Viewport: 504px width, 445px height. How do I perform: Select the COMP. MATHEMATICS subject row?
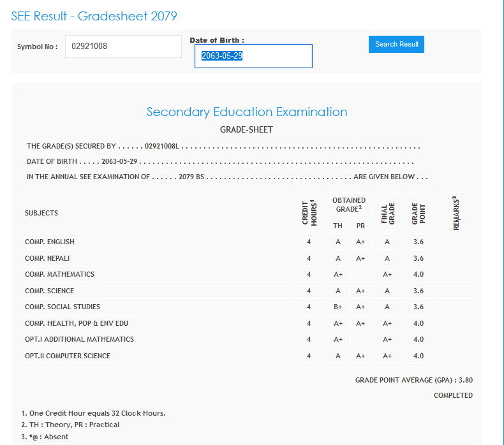[59, 274]
